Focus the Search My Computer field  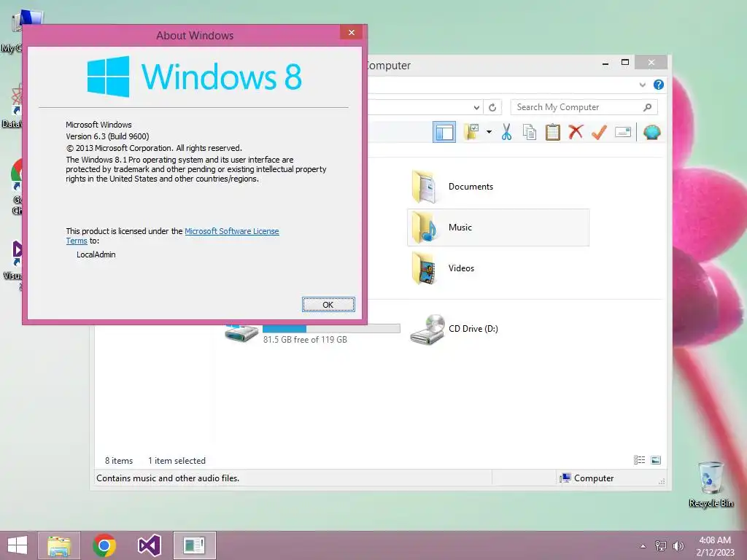[584, 107]
